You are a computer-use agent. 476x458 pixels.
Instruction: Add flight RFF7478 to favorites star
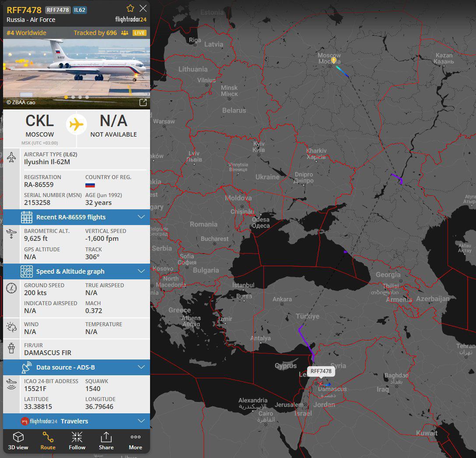(x=130, y=8)
